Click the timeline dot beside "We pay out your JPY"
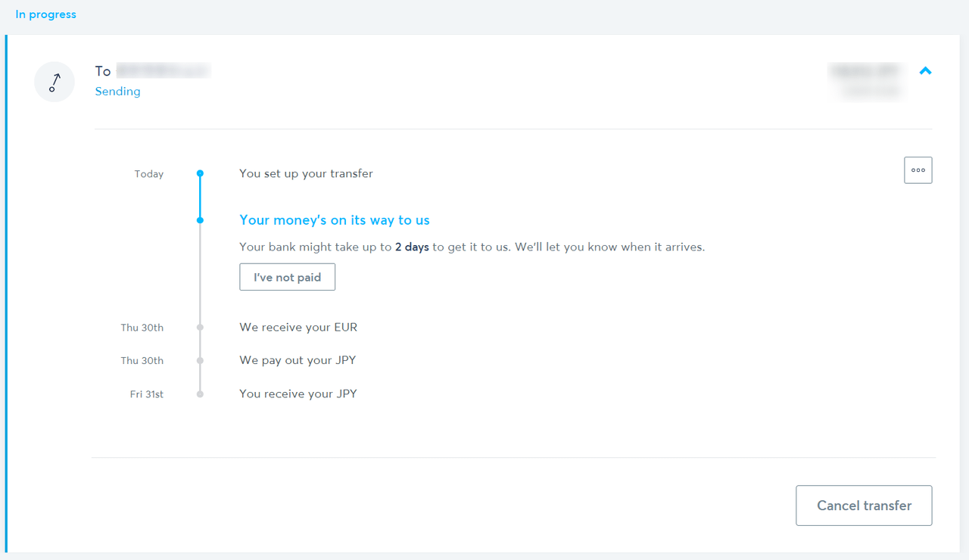 coord(200,361)
